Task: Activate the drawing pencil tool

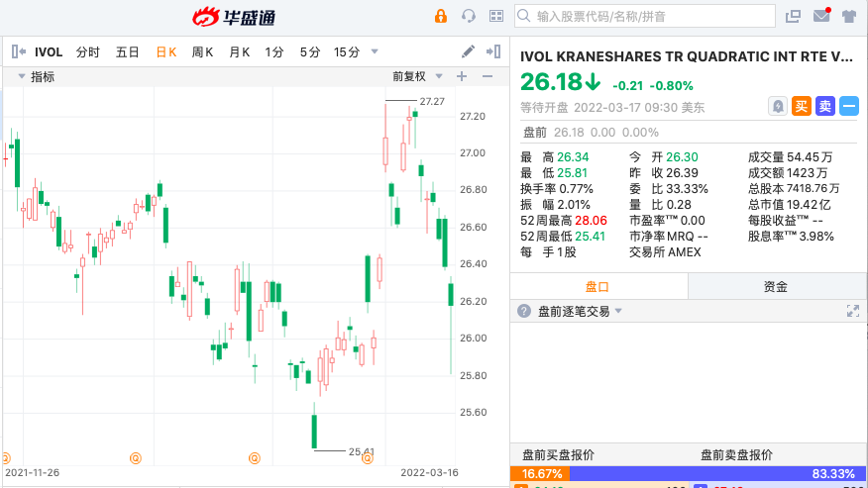Action: [468, 51]
